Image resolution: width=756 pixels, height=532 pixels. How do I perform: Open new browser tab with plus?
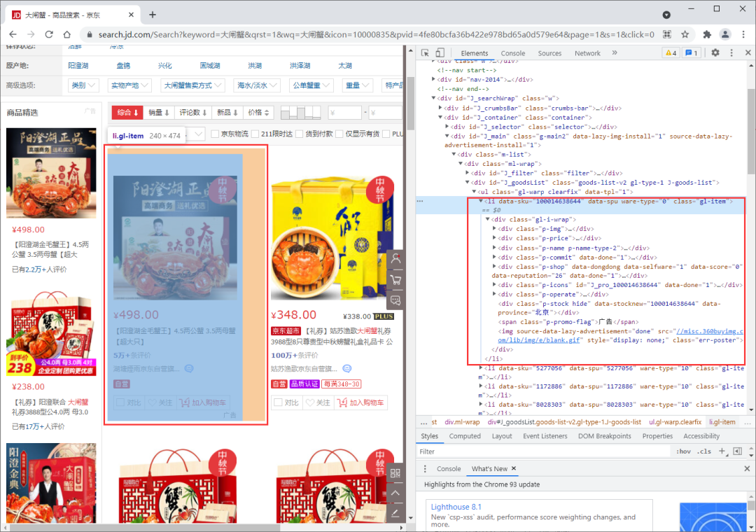click(153, 15)
